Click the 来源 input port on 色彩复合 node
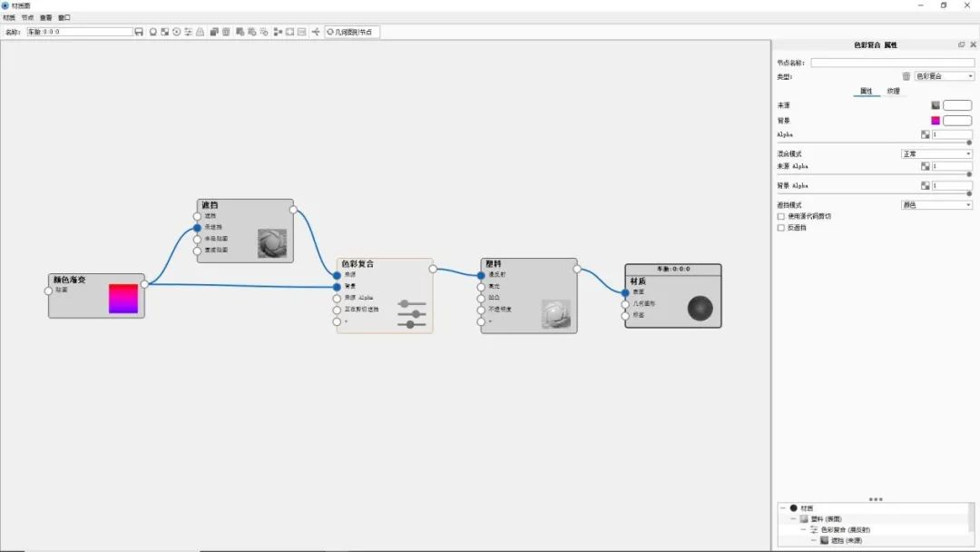Viewport: 980px width, 552px height. (x=337, y=274)
